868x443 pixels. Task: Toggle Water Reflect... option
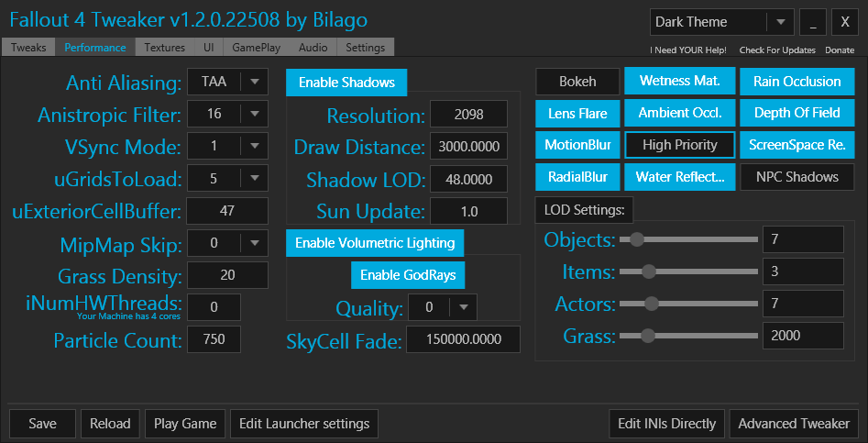coord(680,177)
